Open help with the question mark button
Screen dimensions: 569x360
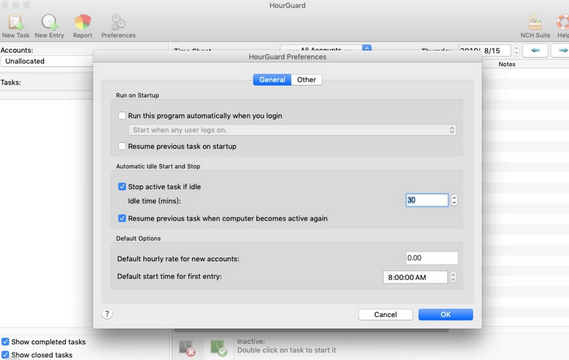click(x=107, y=314)
